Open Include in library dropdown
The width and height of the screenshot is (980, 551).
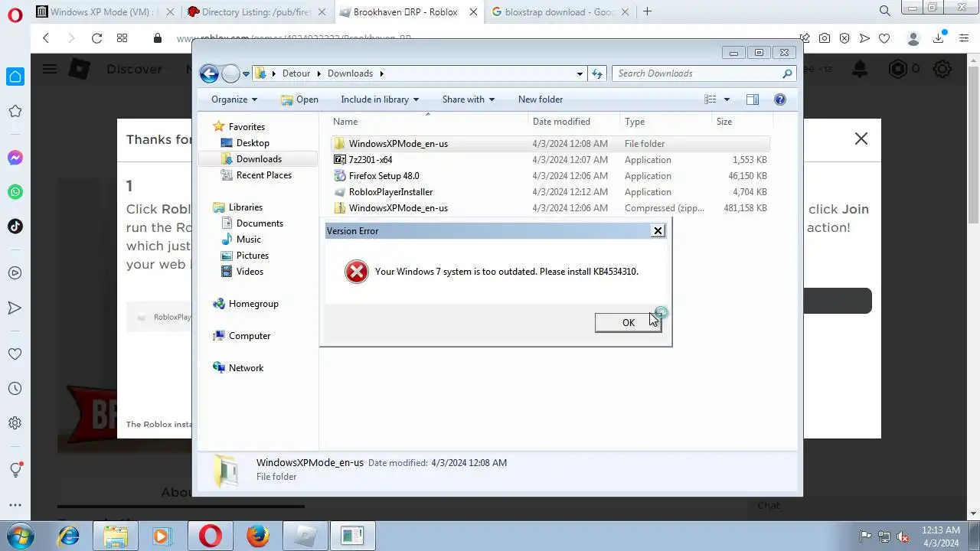380,99
